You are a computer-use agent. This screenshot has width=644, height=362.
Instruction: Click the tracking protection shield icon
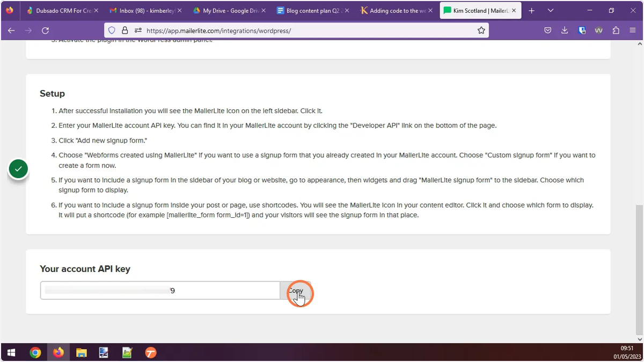[x=112, y=31]
